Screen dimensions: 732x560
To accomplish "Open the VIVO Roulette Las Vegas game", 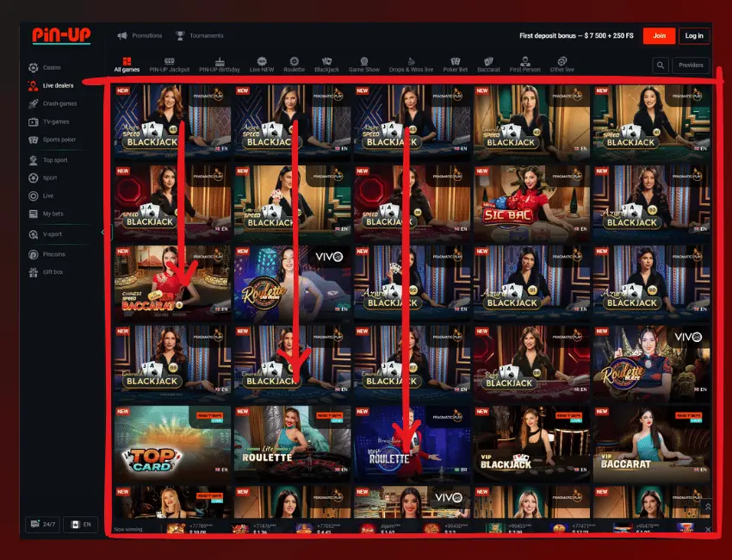I will pyautogui.click(x=292, y=283).
